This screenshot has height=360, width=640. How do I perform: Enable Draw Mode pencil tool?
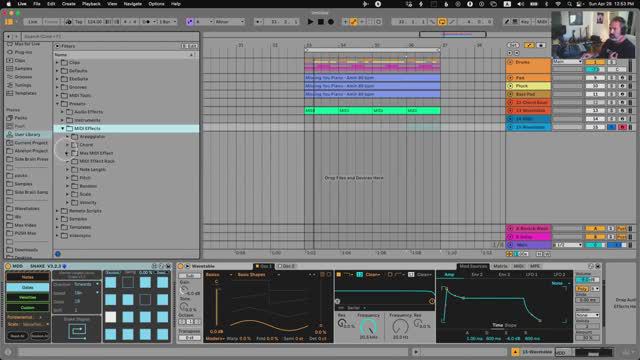507,22
